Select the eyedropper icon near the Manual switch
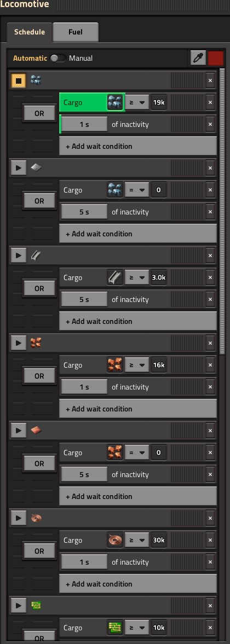The image size is (230, 644). pyautogui.click(x=198, y=58)
